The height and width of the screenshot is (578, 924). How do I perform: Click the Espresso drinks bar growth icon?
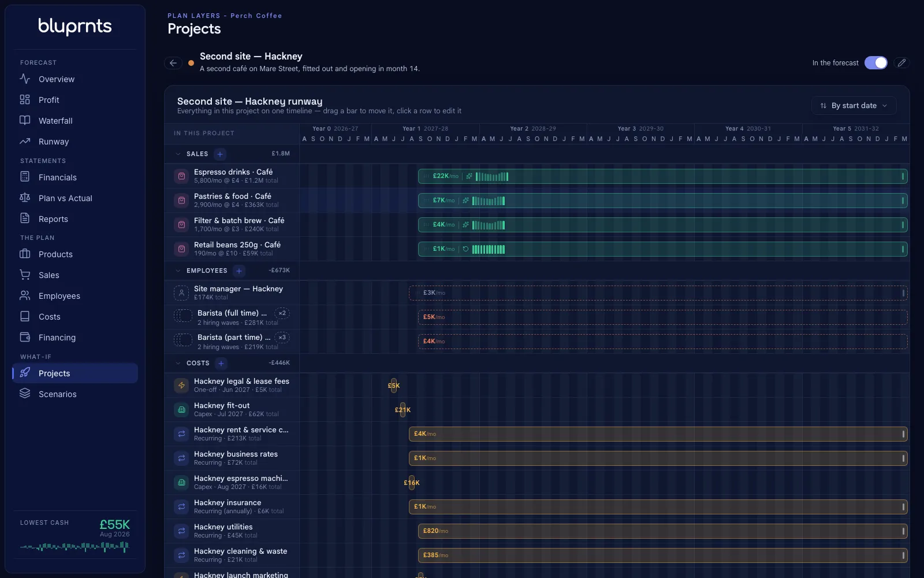pos(469,176)
